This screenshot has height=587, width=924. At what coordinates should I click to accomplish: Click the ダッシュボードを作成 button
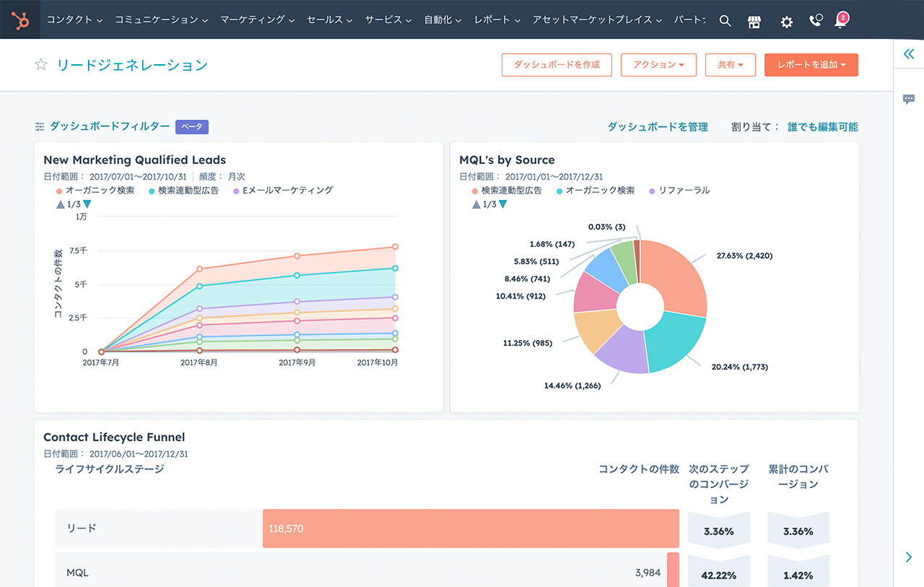point(557,65)
